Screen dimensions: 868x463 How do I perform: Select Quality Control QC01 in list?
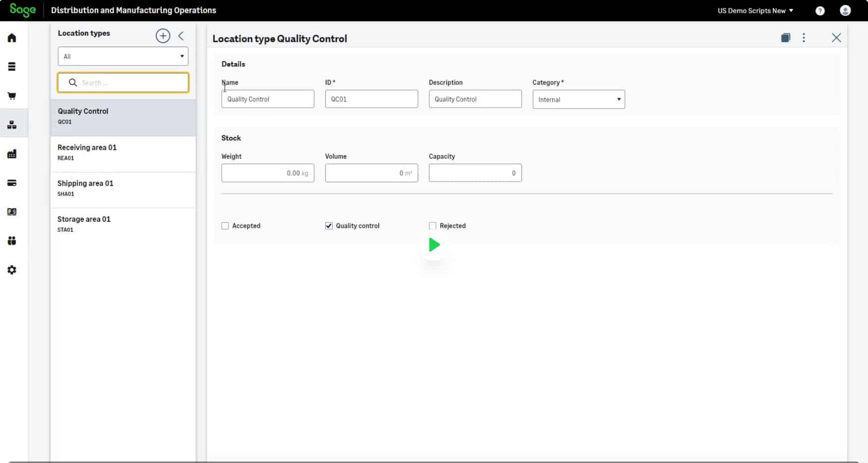click(x=123, y=118)
